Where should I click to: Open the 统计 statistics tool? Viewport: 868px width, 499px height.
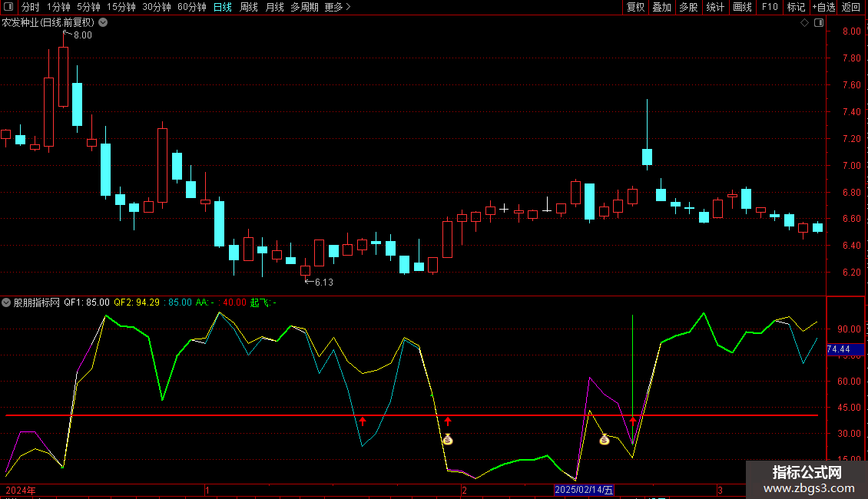click(x=714, y=7)
